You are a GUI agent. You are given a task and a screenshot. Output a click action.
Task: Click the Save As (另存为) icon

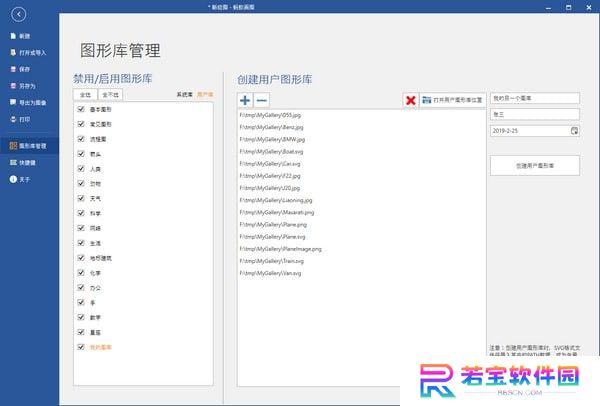(x=13, y=86)
